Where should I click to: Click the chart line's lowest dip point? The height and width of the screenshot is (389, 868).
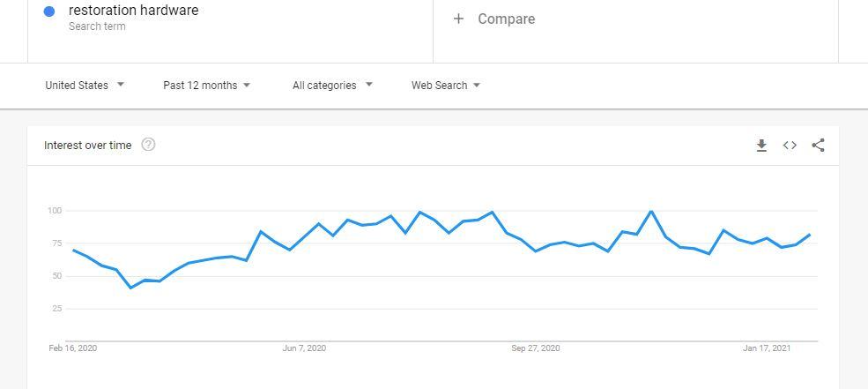point(130,288)
